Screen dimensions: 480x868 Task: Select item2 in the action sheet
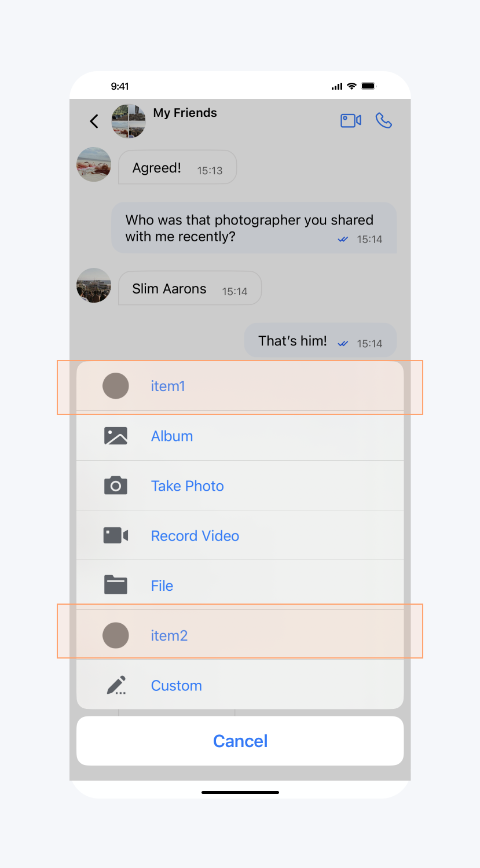point(169,636)
